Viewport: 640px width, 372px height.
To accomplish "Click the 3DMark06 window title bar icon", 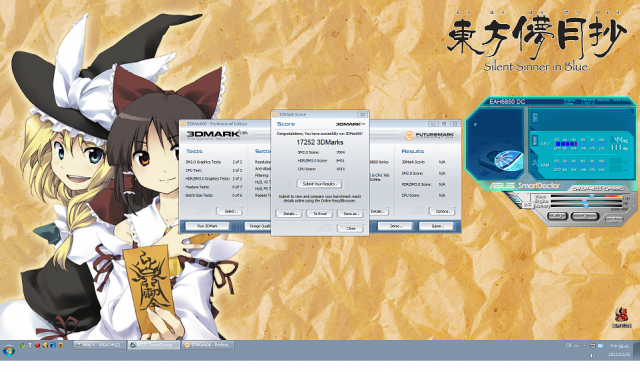I will 183,123.
